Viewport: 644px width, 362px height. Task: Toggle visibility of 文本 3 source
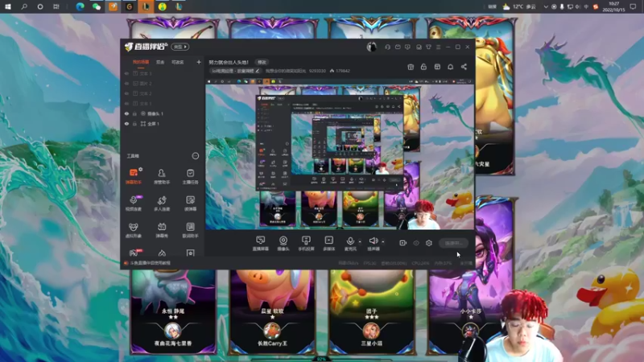[126, 73]
